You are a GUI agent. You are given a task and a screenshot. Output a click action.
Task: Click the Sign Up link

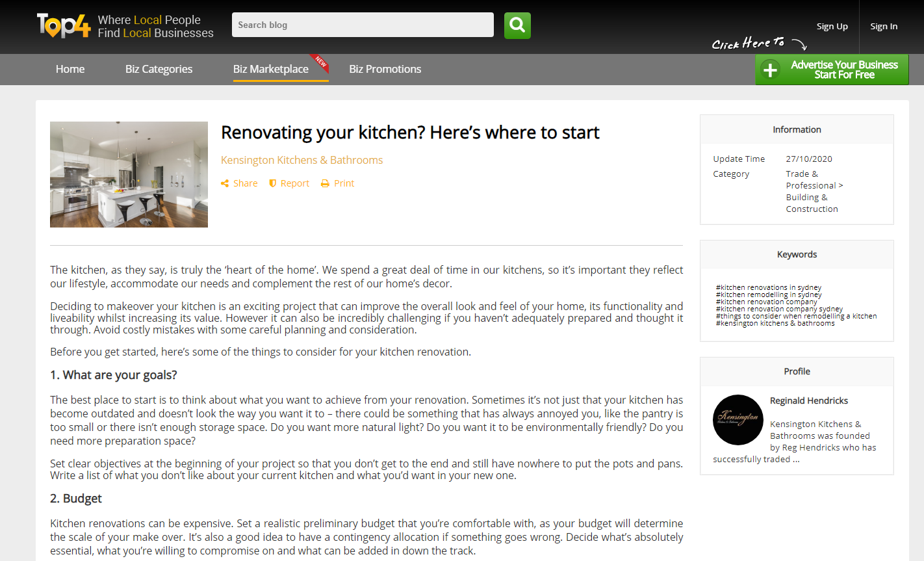click(x=832, y=26)
